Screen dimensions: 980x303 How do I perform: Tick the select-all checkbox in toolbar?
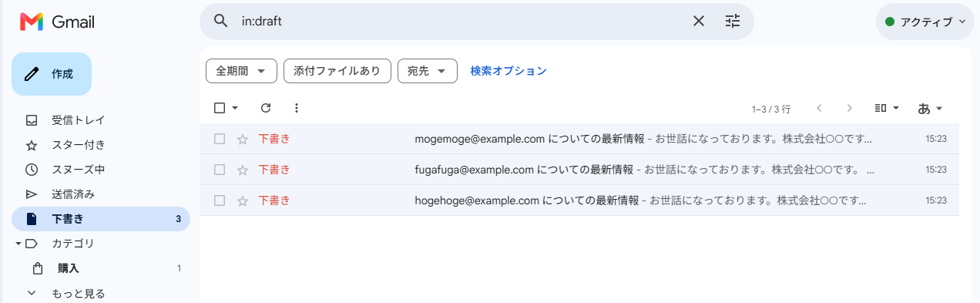pos(220,108)
